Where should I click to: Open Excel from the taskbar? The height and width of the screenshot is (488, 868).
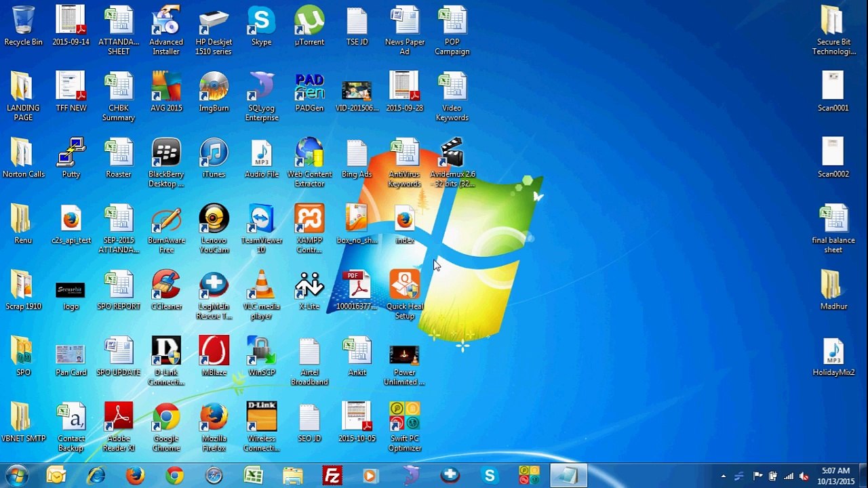(x=253, y=476)
